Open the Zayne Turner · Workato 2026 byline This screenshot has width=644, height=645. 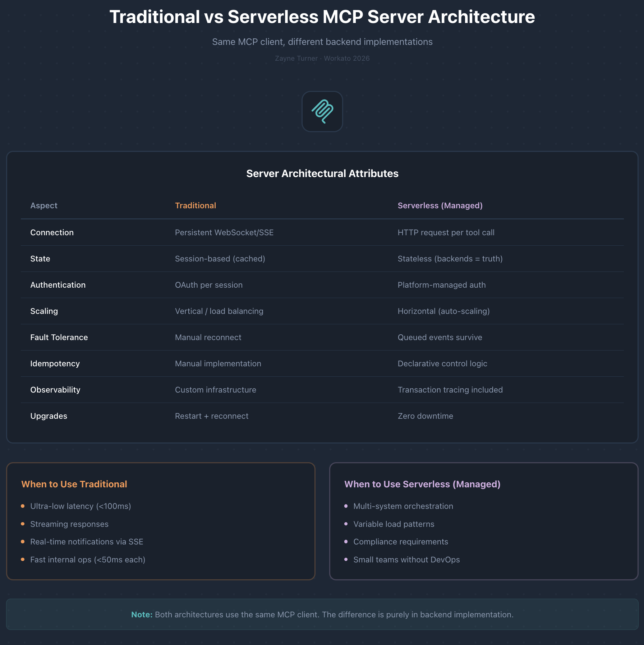point(322,58)
